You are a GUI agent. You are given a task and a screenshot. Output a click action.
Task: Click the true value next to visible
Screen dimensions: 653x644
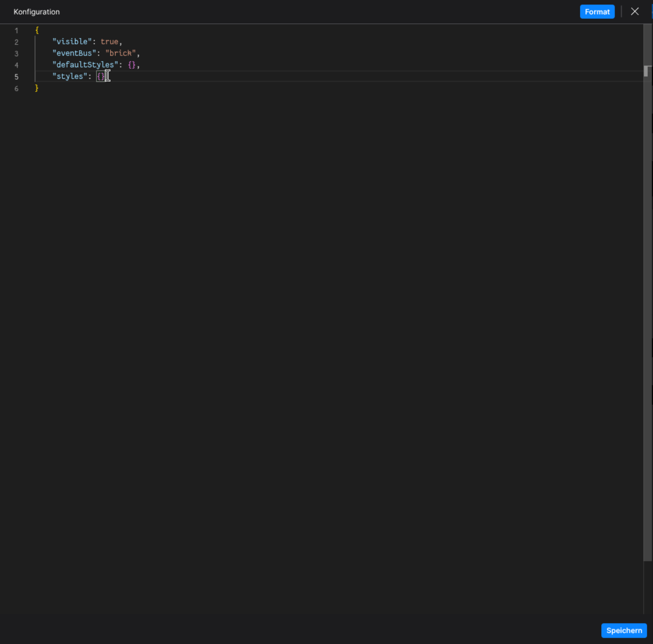(109, 41)
